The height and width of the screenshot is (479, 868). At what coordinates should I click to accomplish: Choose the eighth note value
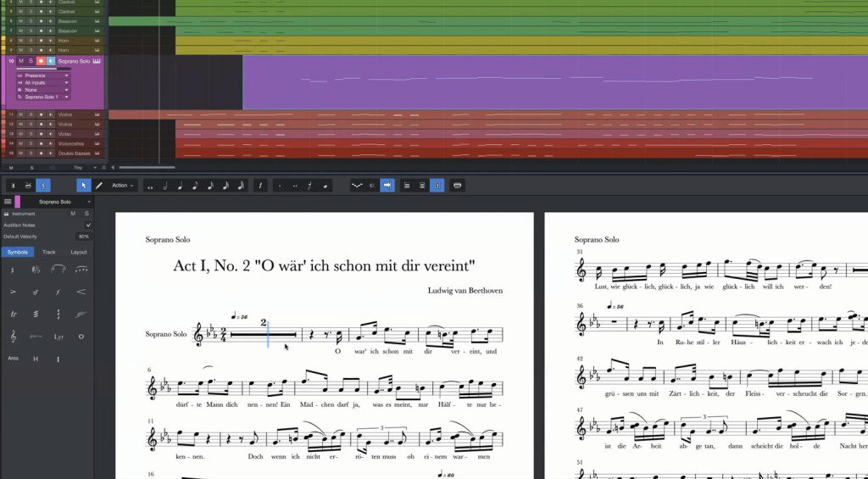(x=195, y=186)
